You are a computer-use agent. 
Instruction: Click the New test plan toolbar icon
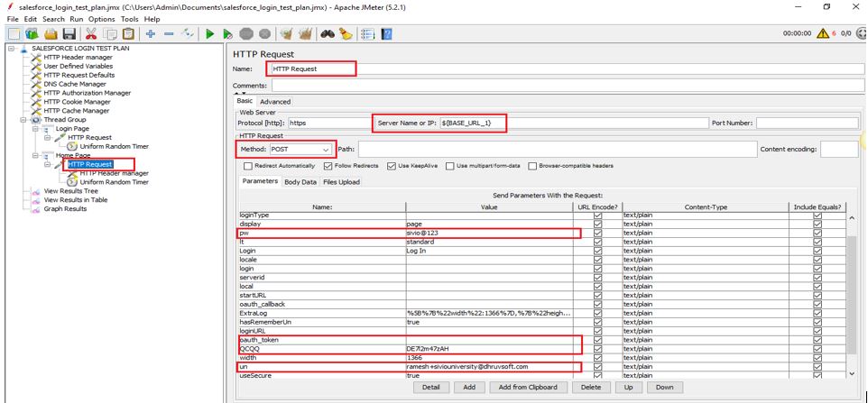pos(14,34)
